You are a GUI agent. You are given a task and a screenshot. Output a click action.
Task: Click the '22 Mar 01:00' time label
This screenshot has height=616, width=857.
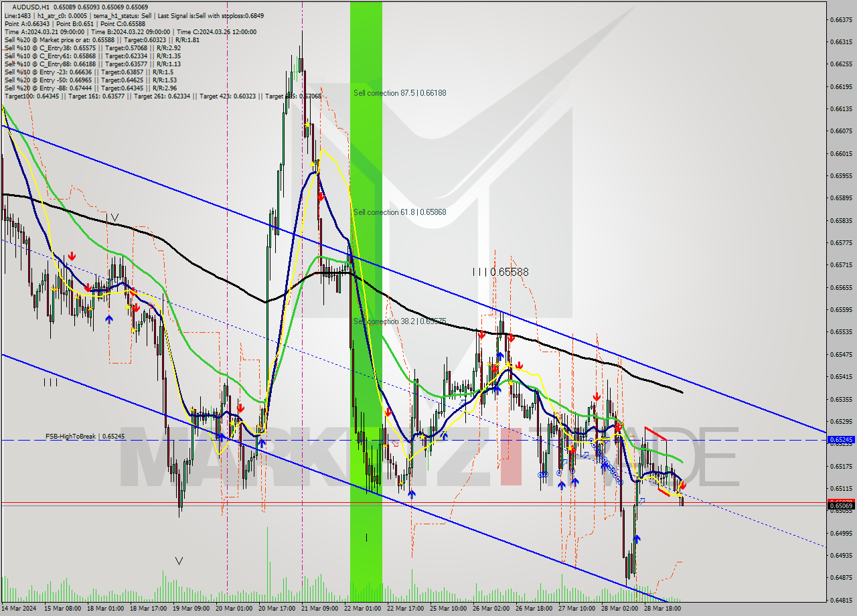362,609
